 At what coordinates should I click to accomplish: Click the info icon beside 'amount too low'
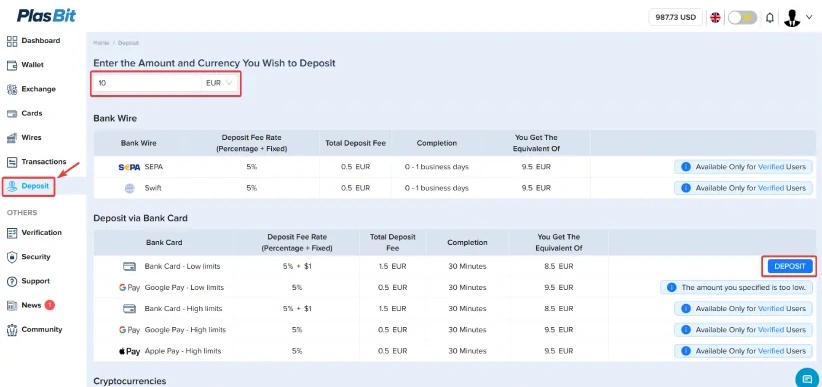click(671, 287)
